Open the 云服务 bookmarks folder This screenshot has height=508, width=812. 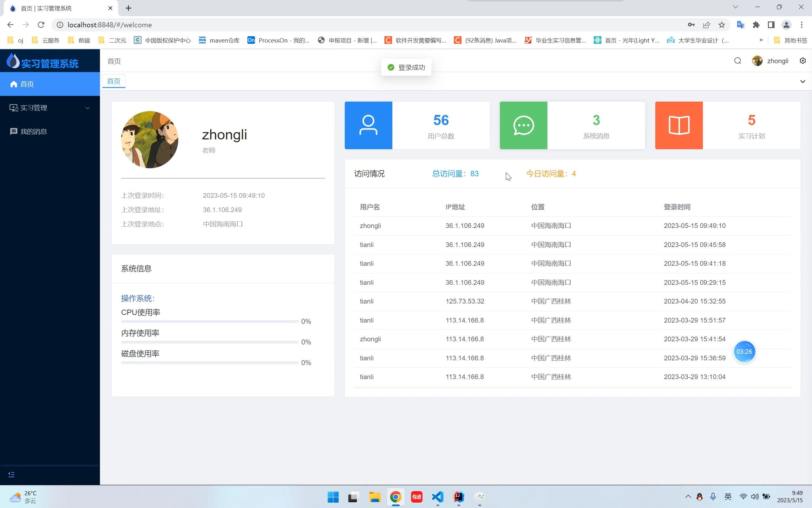(x=46, y=40)
